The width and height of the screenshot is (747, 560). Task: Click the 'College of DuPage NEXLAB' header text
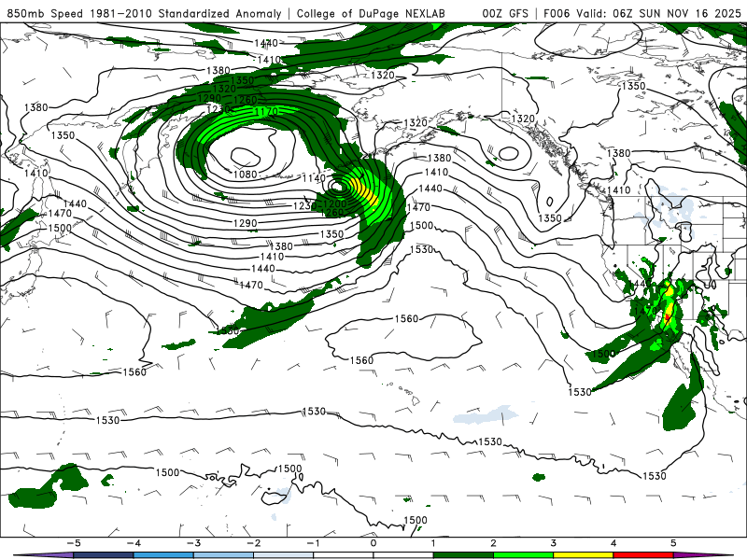(371, 13)
